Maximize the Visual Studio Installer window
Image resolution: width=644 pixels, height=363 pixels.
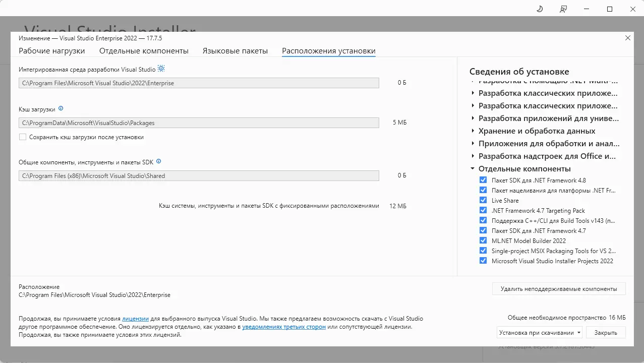pos(610,9)
